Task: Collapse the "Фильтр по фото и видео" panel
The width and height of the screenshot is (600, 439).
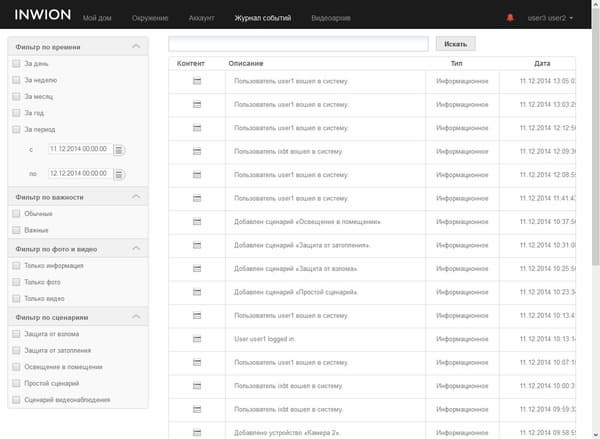Action: (x=136, y=248)
